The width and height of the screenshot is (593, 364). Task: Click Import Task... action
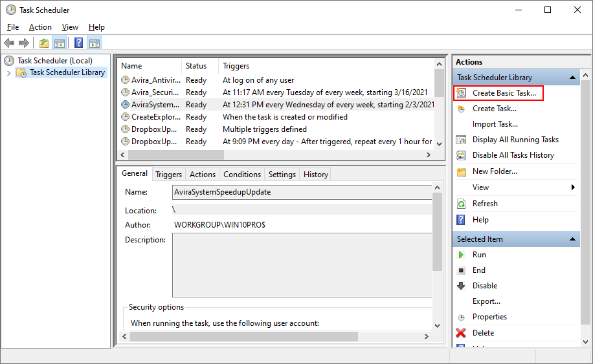(495, 124)
